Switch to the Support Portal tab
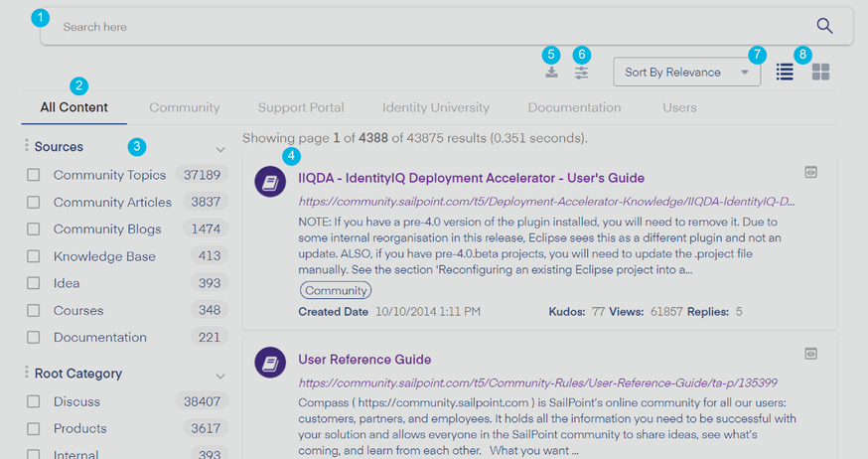Image resolution: width=868 pixels, height=459 pixels. 301,107
